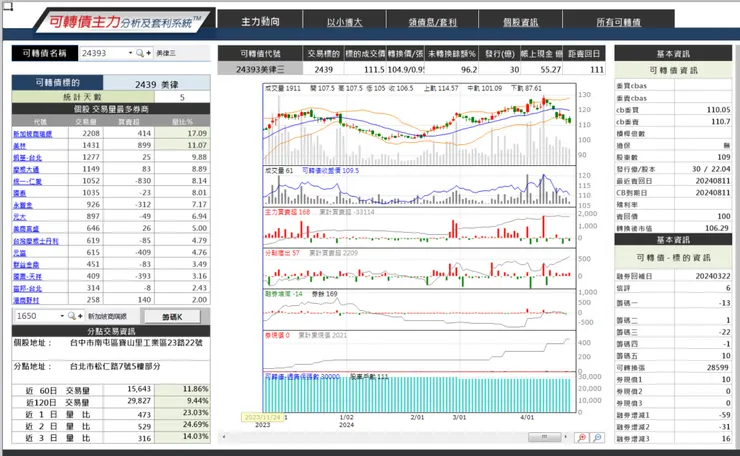Zoom in the chart with the red magnifier
Image resolution: width=740 pixels, height=456 pixels.
click(x=582, y=438)
